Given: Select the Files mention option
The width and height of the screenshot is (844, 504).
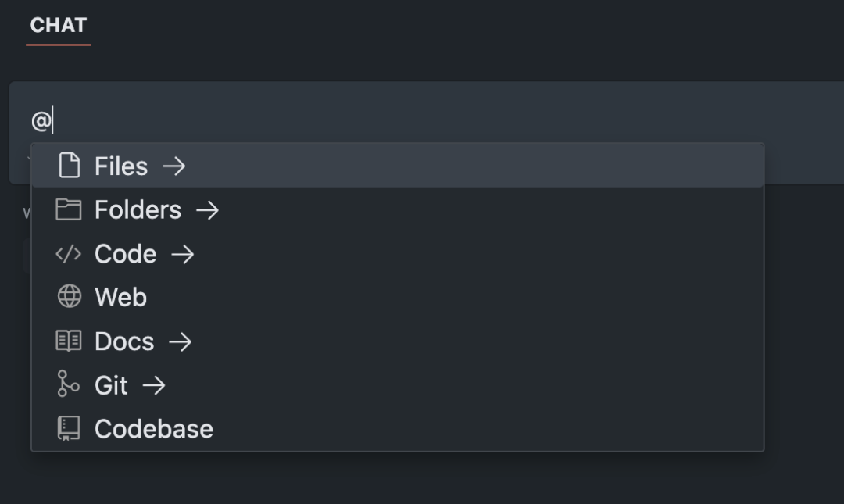Looking at the screenshot, I should pos(121,166).
